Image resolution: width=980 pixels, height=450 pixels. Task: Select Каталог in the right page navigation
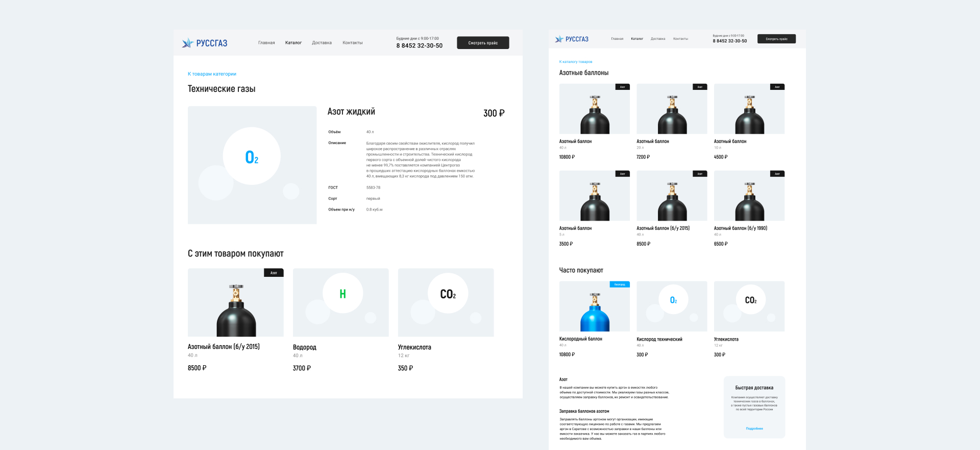(x=637, y=39)
